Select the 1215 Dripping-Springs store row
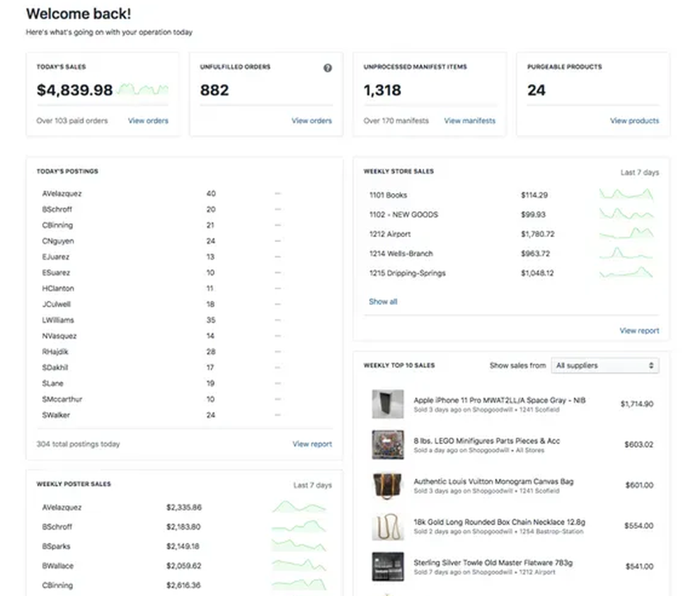 pos(407,273)
